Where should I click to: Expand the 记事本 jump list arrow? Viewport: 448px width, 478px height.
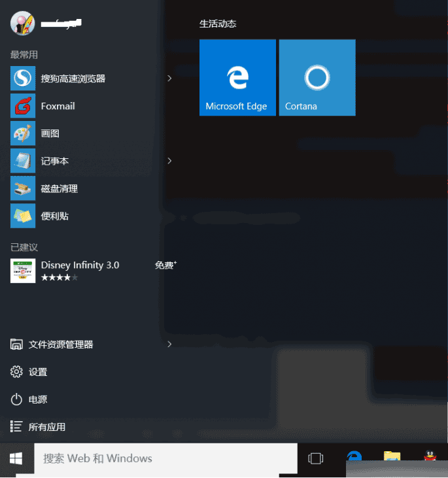(169, 161)
